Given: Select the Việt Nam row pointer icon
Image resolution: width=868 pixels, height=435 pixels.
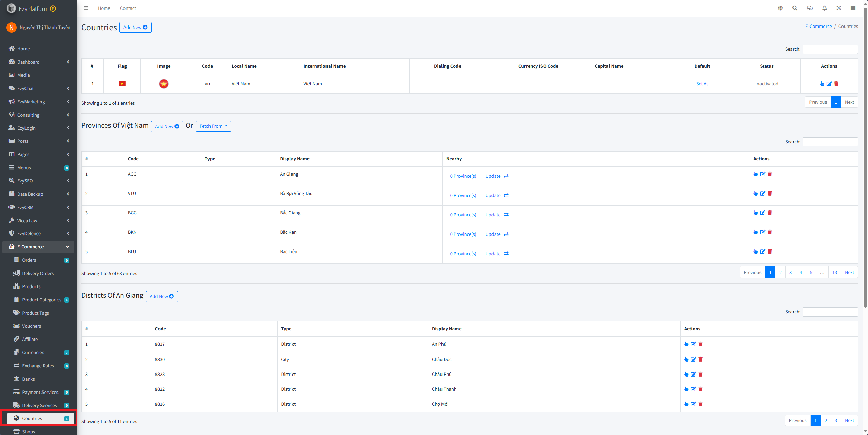Looking at the screenshot, I should click(x=822, y=84).
